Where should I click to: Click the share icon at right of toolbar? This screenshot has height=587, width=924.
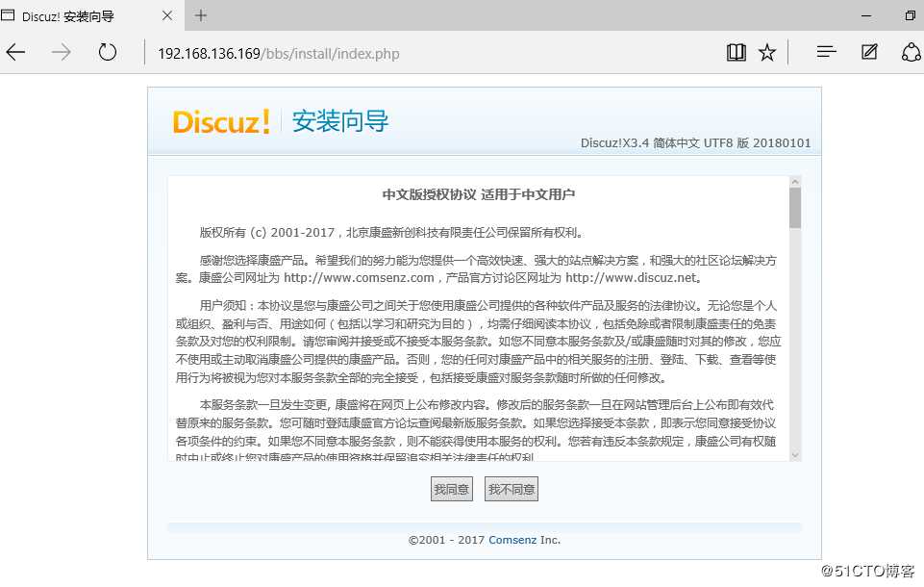click(912, 53)
